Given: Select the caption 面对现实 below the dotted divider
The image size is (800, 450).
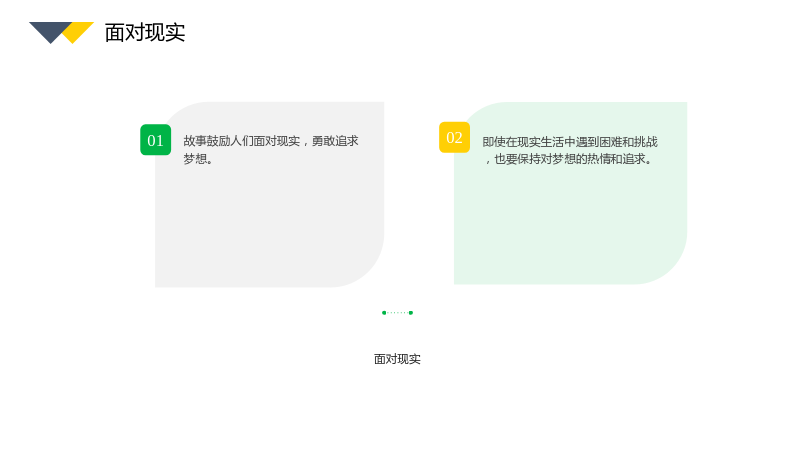Looking at the screenshot, I should (397, 359).
